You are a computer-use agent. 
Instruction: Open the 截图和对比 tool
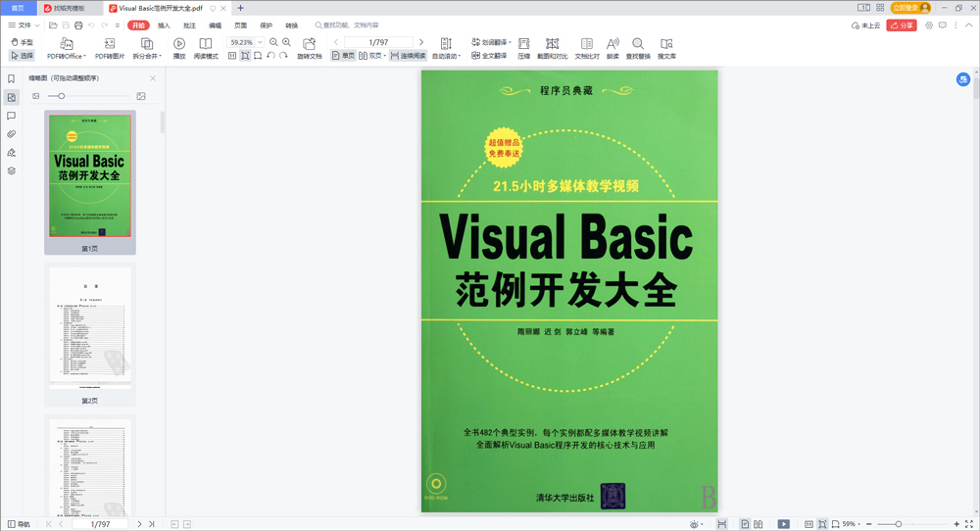point(552,44)
